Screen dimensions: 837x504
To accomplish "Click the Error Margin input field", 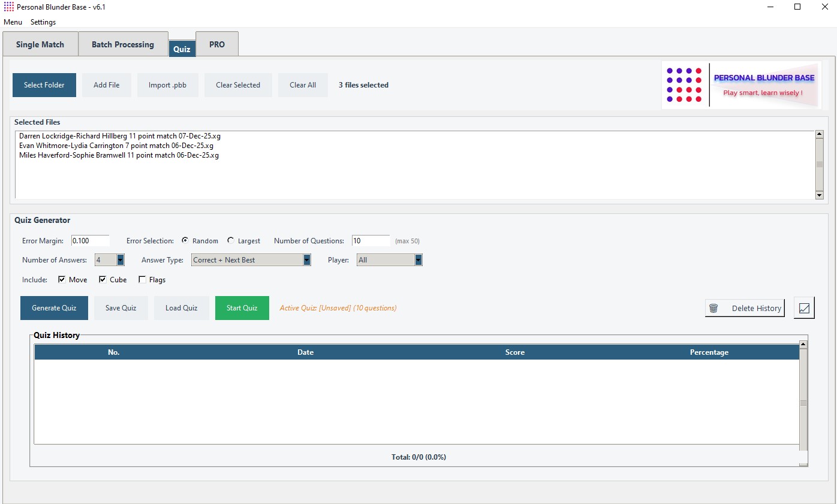I will tap(90, 241).
